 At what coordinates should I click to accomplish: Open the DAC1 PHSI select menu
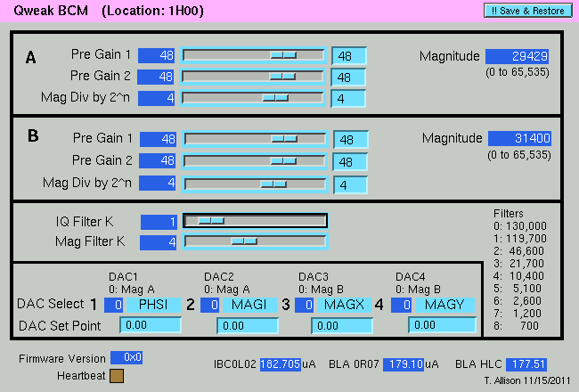[x=153, y=305]
